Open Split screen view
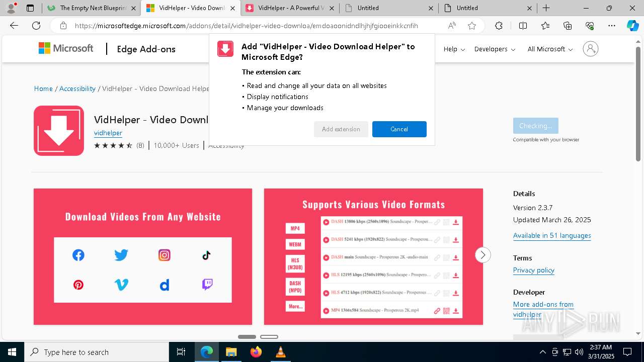Screen dimensions: 644x362 523,26
